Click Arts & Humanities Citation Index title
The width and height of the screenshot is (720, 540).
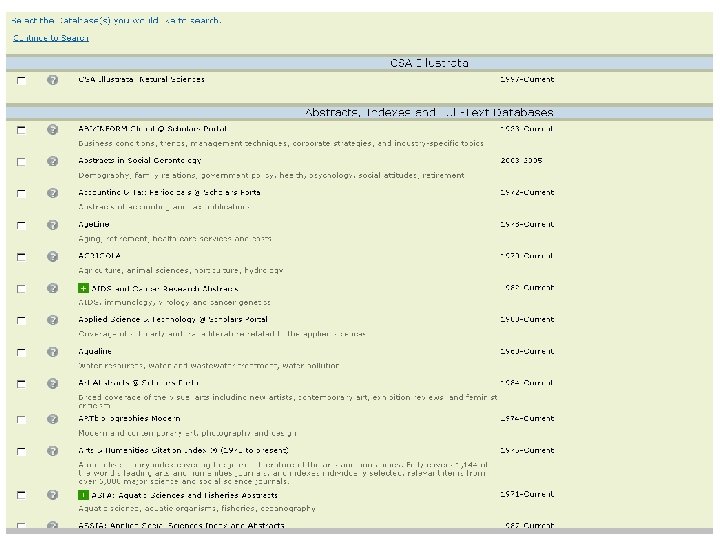pos(184,450)
